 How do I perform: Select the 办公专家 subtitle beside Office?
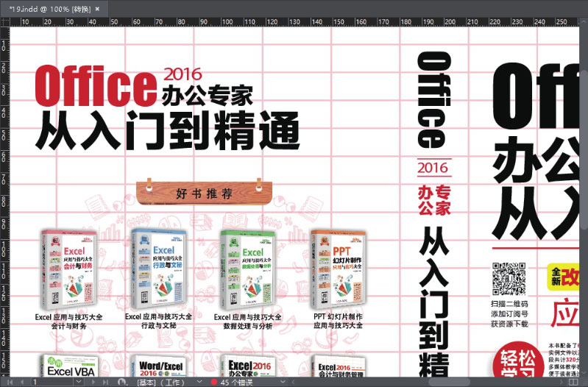tap(208, 96)
